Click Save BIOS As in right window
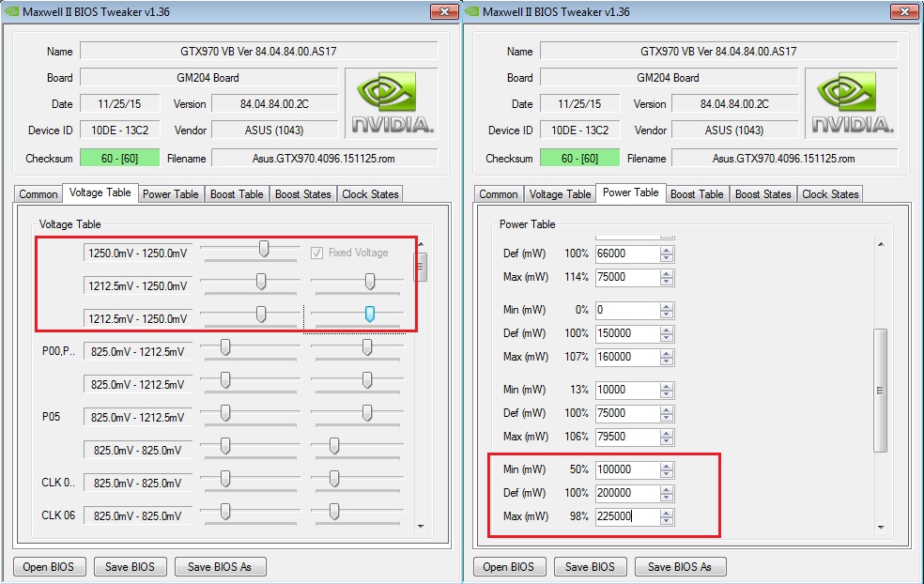The width and height of the screenshot is (924, 584). (680, 567)
